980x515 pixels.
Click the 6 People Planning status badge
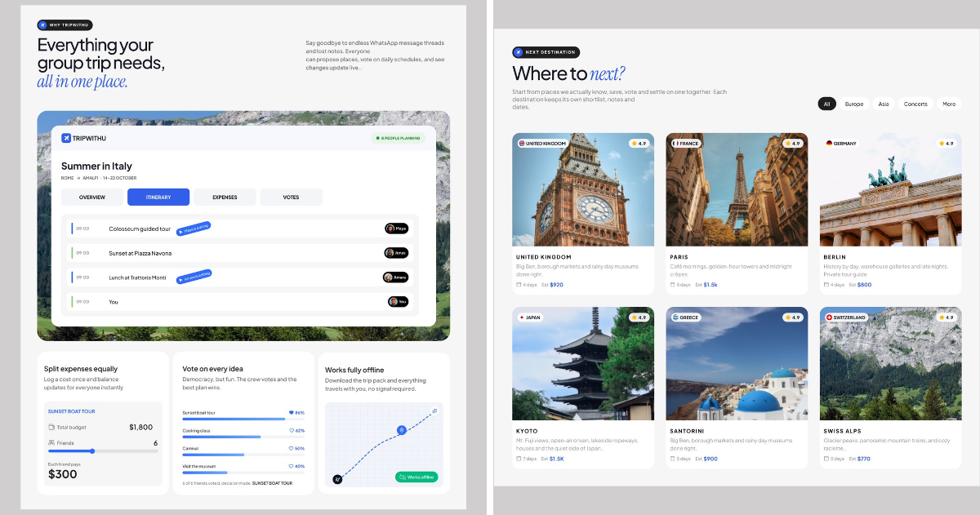tap(398, 138)
